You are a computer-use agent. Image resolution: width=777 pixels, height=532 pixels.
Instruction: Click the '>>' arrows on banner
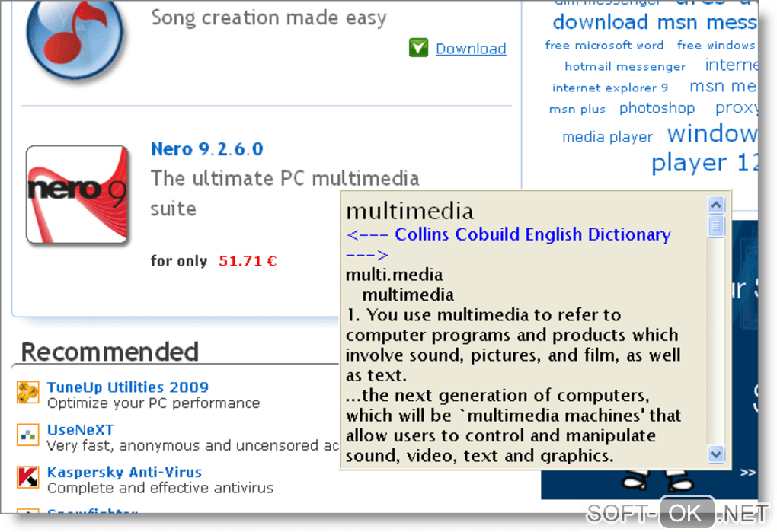tap(748, 473)
